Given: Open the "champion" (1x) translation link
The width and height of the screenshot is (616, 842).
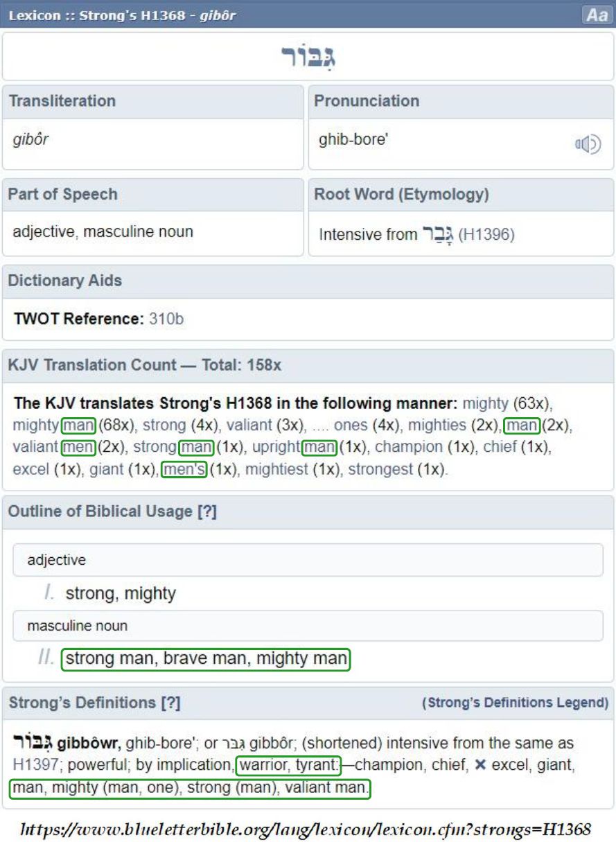Looking at the screenshot, I should (409, 447).
